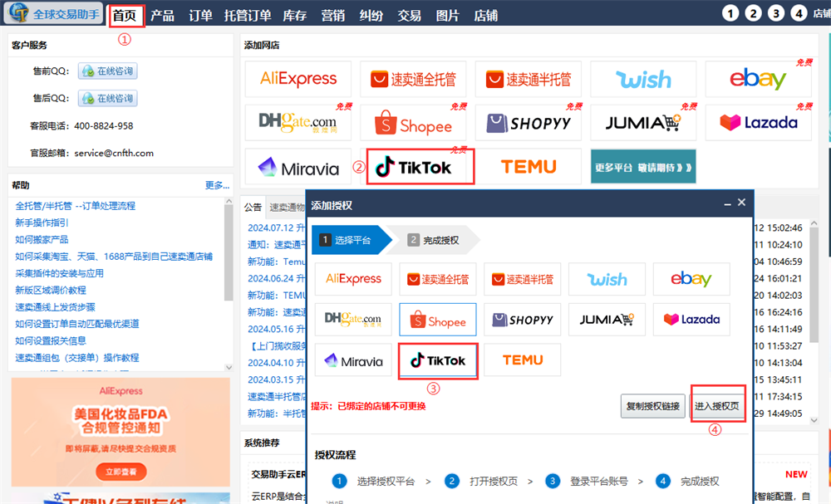Select 公告 tab
Viewport: 831px width, 504px height.
253,207
